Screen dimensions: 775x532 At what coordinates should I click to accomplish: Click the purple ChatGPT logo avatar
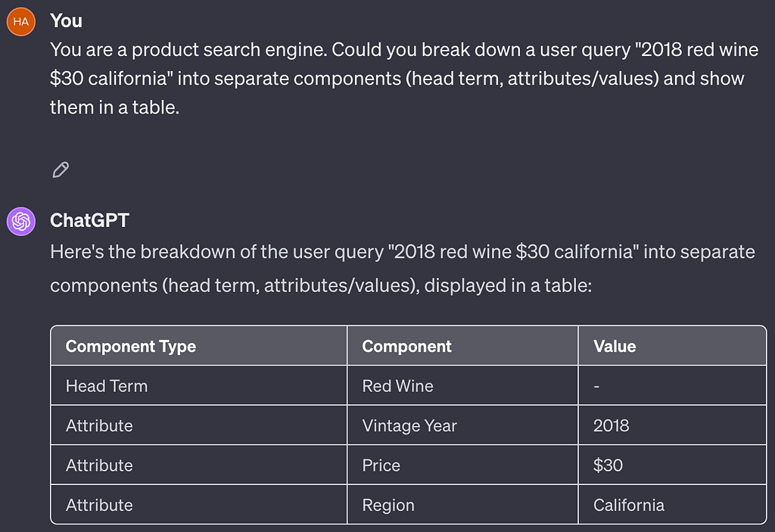click(20, 221)
